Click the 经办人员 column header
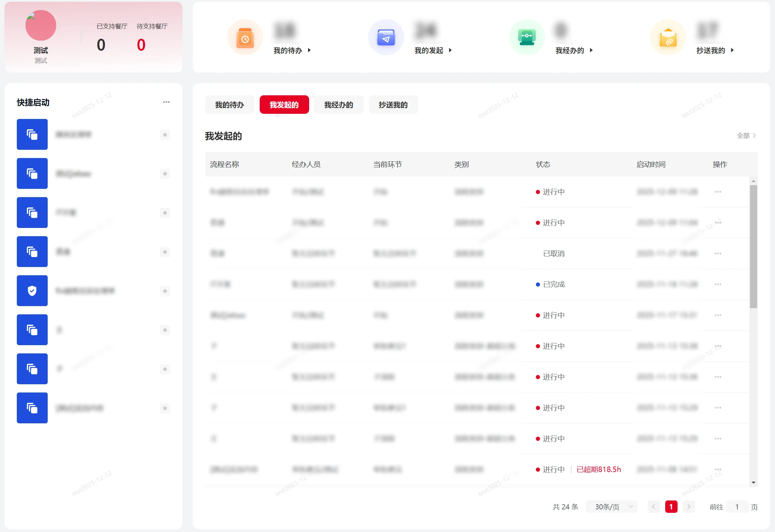This screenshot has width=775, height=532. 306,165
